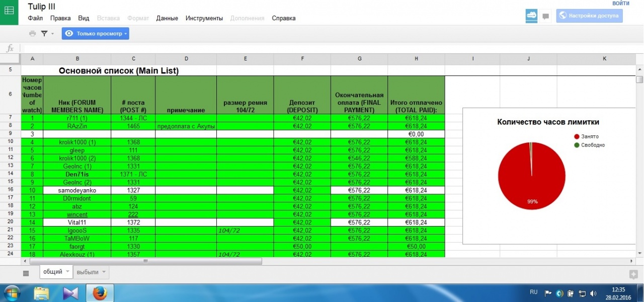Open Windows Explorer folder in taskbar

(41, 292)
